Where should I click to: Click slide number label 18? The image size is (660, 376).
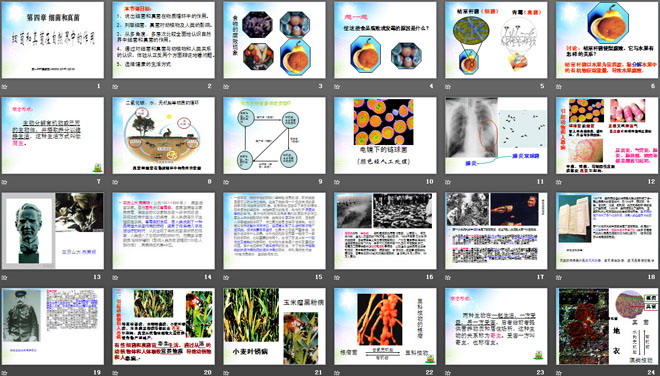tap(651, 277)
